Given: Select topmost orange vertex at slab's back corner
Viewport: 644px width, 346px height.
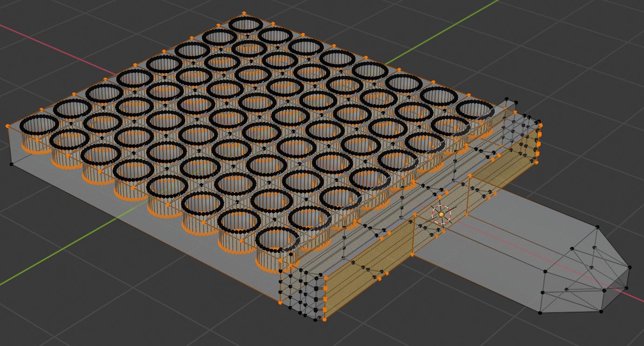Looking at the screenshot, I should [244, 14].
